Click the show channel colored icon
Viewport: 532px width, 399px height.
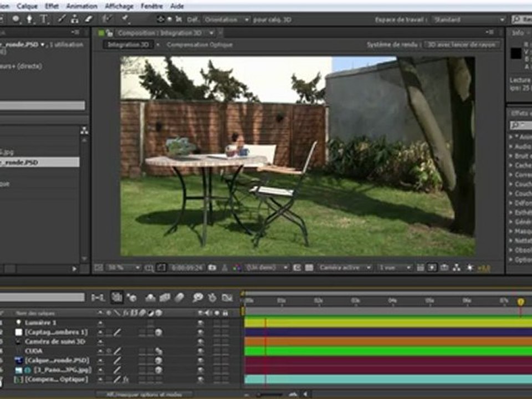tap(236, 268)
